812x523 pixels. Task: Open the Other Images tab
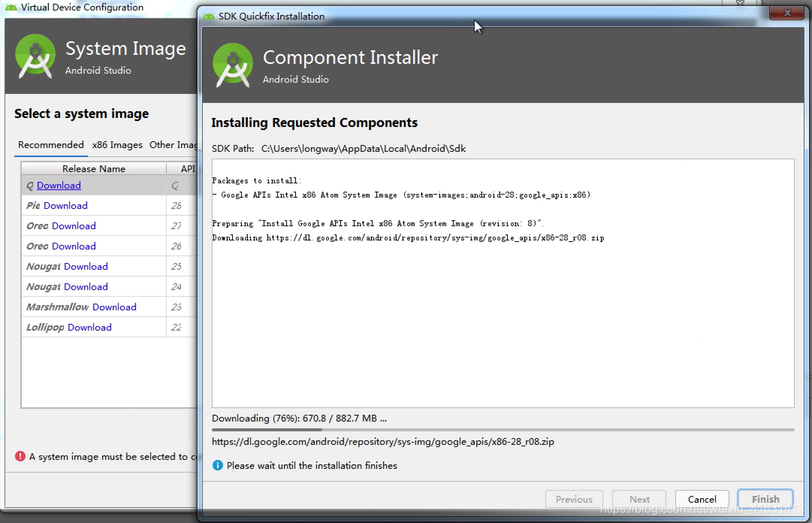point(173,144)
